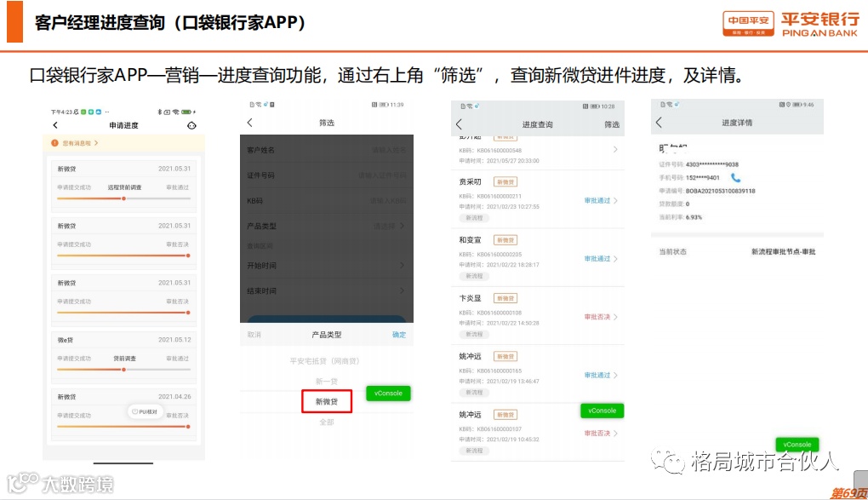Click the 平安银行 PING AN BANK logo

[819, 25]
